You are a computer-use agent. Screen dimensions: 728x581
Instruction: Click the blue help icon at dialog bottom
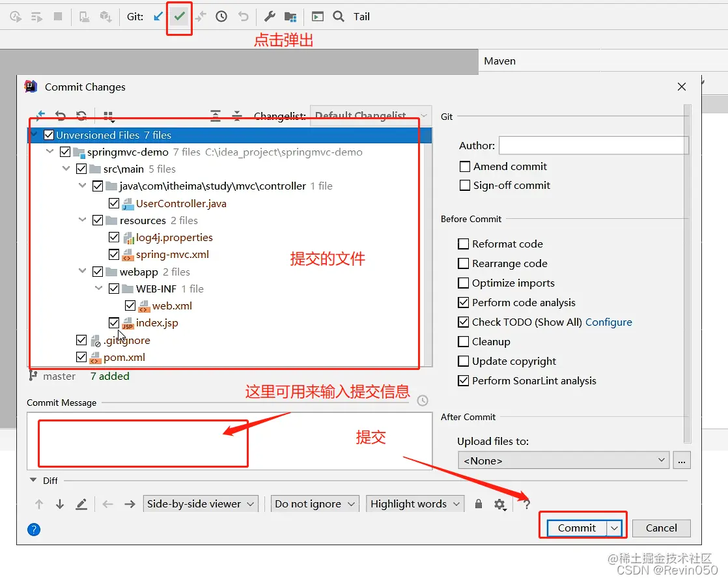[34, 530]
